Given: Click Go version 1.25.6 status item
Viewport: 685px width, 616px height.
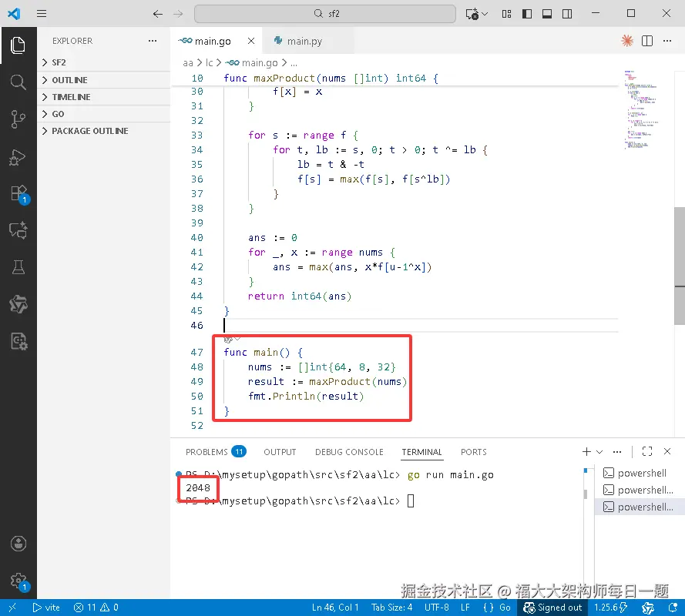Looking at the screenshot, I should click(x=611, y=608).
